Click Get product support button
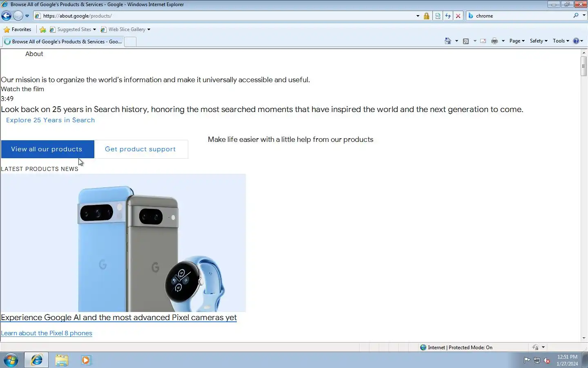 click(141, 149)
